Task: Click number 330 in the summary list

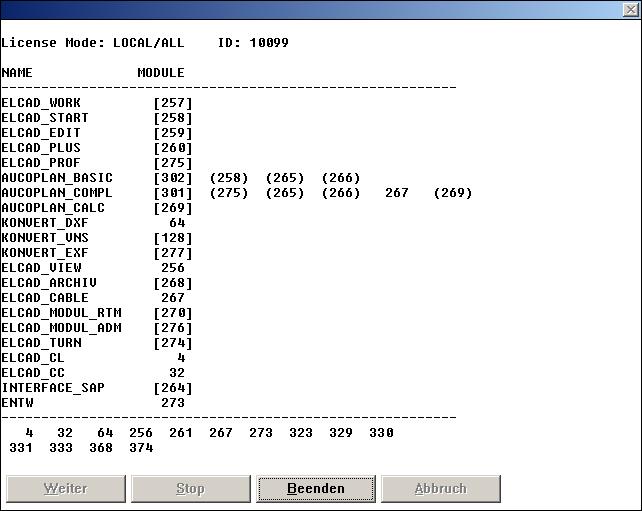Action: [381, 433]
